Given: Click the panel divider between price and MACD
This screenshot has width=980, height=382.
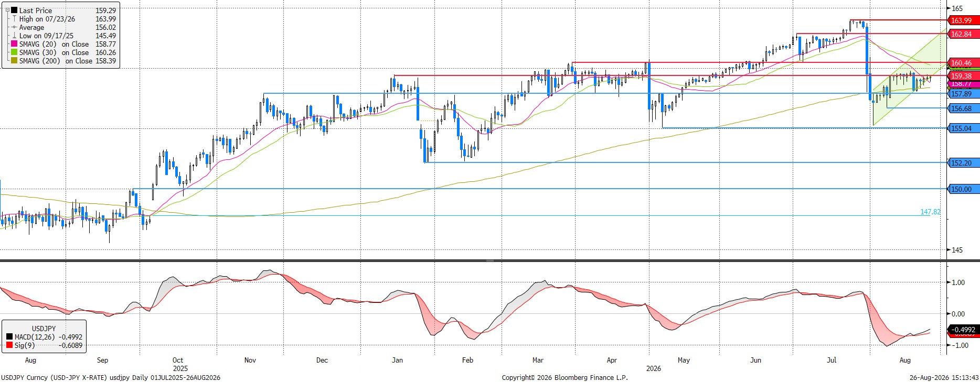Looking at the screenshot, I should click(489, 260).
